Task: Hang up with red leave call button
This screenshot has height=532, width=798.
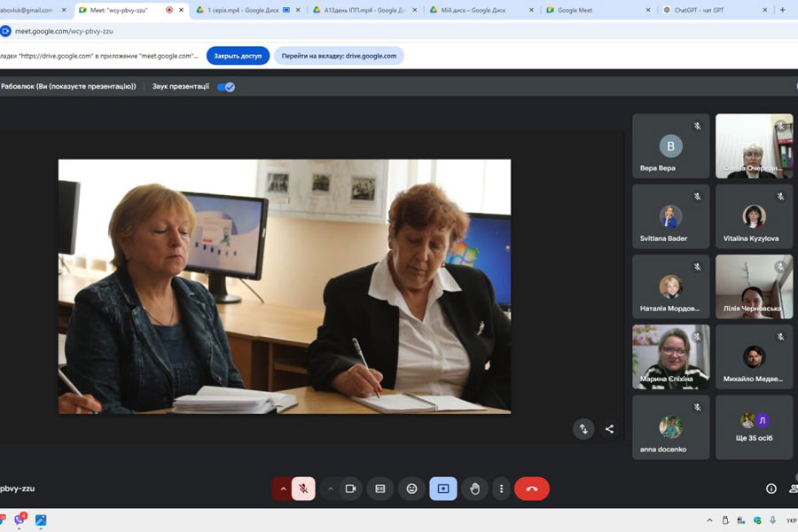Action: 532,489
